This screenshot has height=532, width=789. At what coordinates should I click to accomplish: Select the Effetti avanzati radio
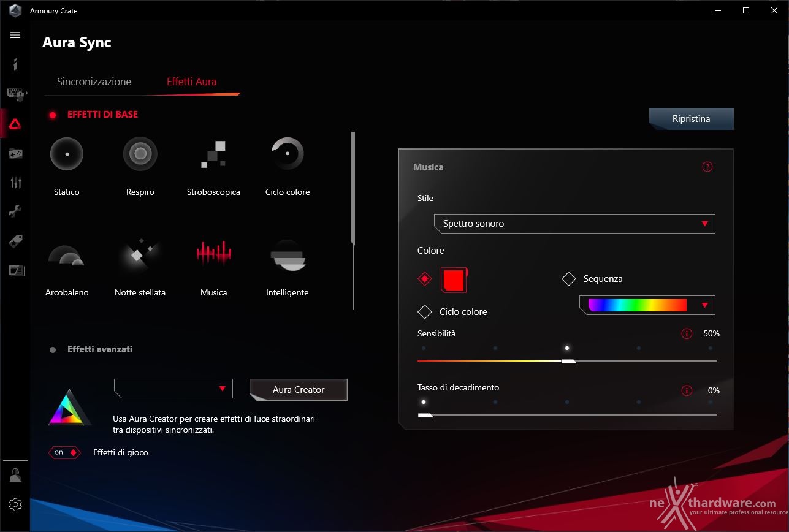point(53,350)
